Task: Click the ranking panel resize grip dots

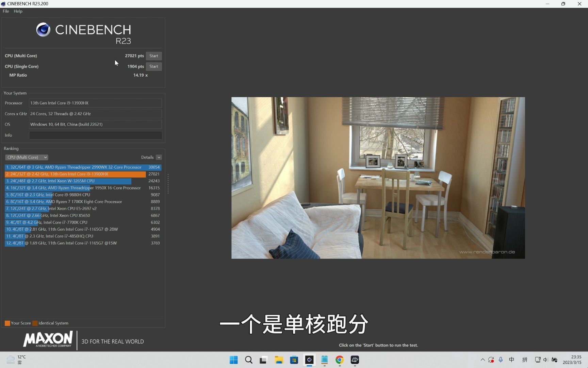Action: click(168, 184)
